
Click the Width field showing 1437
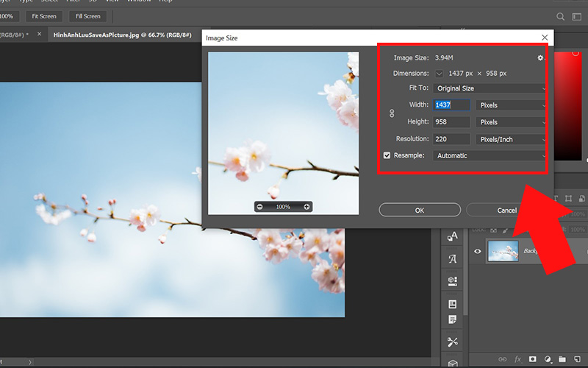pos(451,105)
